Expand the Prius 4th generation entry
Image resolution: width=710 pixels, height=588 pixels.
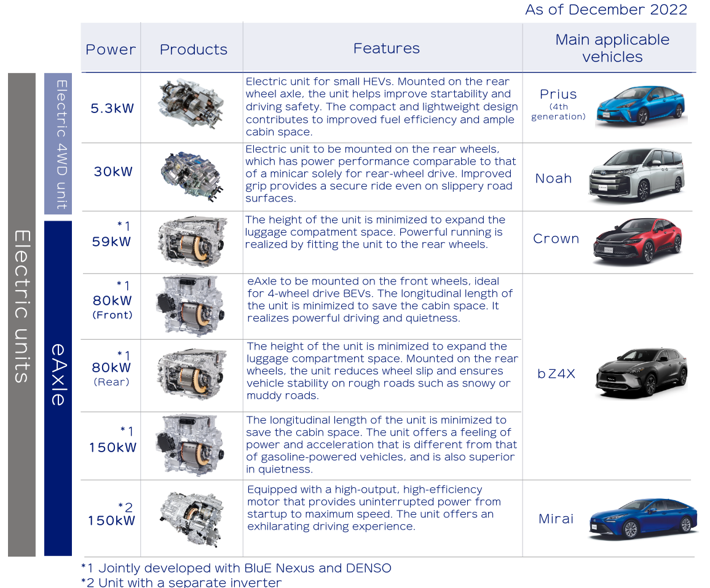tap(558, 103)
